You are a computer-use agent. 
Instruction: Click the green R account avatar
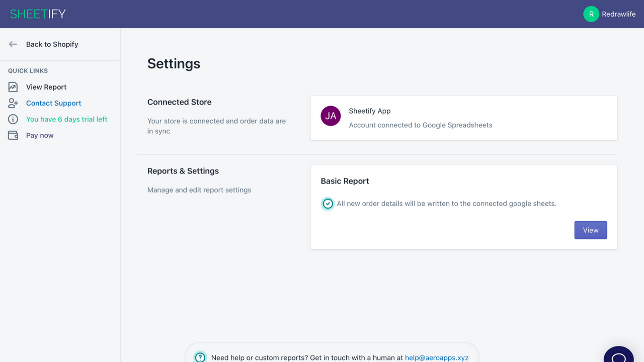click(591, 14)
